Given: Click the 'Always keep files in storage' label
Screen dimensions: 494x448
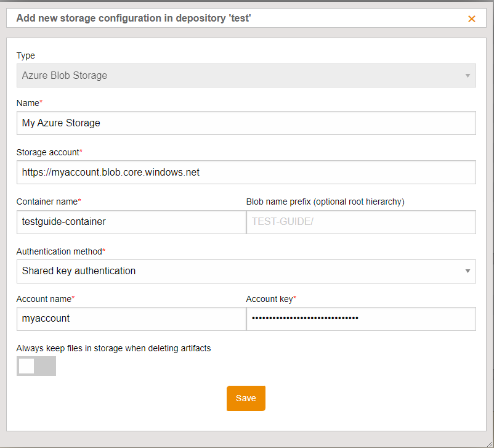Looking at the screenshot, I should [113, 348].
